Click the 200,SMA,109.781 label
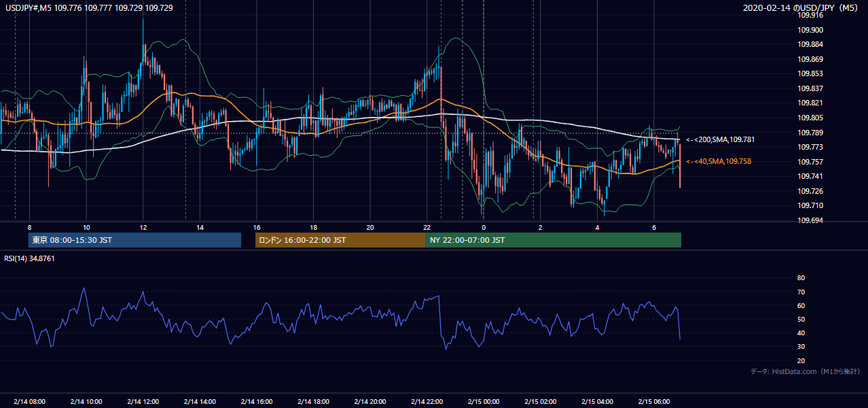 click(x=720, y=139)
